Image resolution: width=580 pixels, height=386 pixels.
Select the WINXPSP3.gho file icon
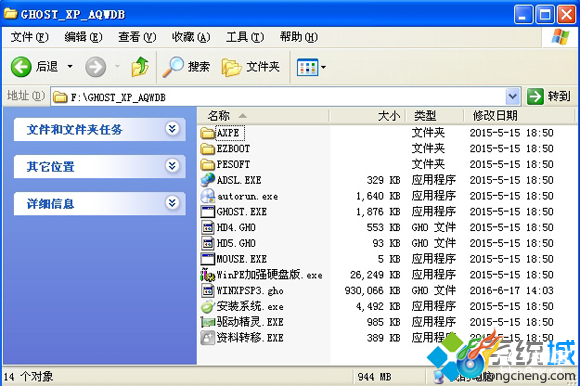(208, 291)
